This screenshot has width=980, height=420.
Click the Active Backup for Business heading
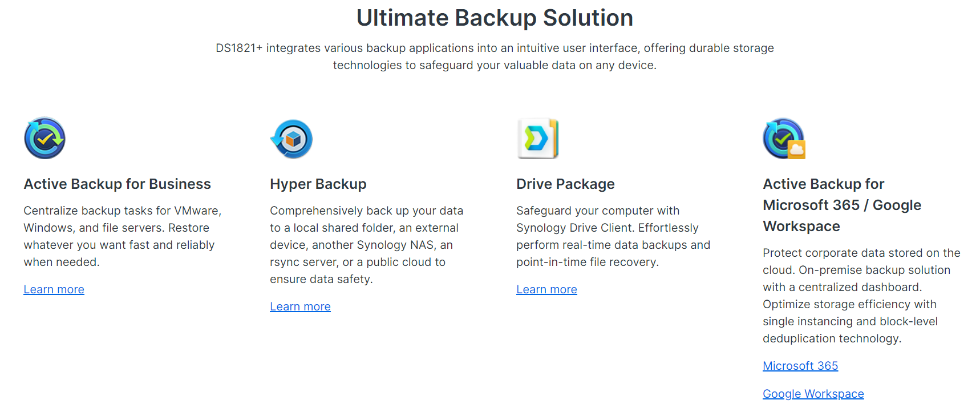coord(117,184)
